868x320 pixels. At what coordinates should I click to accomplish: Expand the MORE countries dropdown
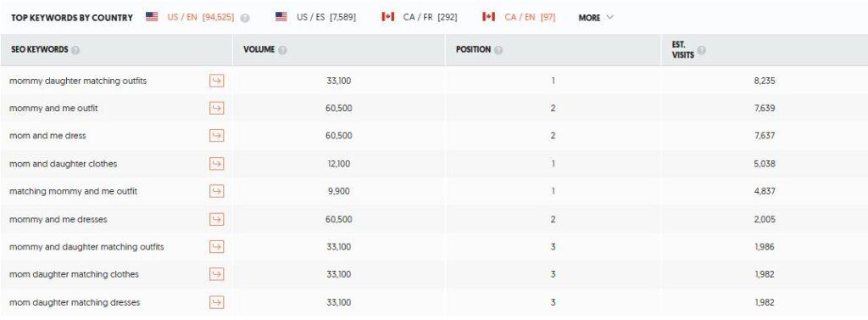596,18
